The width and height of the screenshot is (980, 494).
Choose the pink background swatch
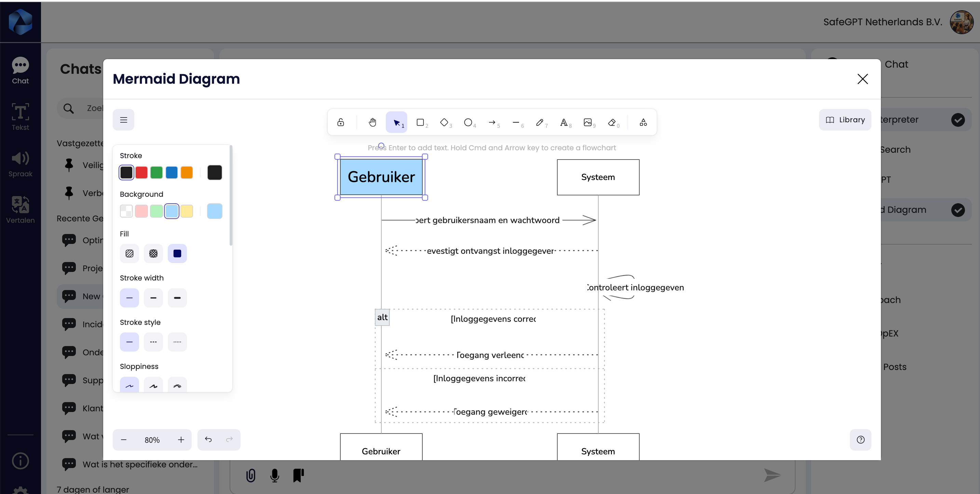click(141, 211)
